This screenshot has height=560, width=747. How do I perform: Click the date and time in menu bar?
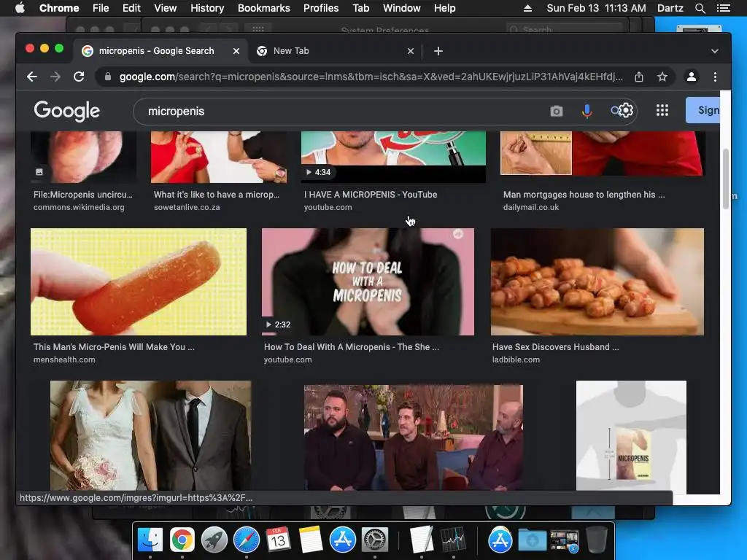(x=596, y=8)
